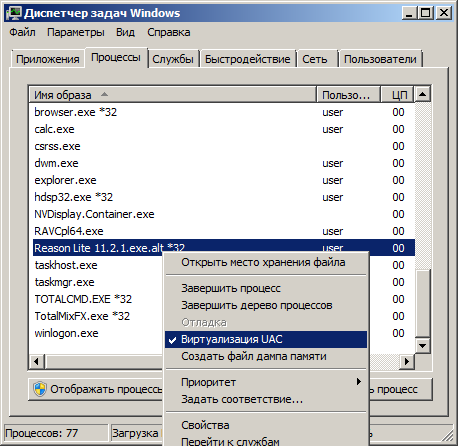Choose Завершить процесс in context menu

click(x=266, y=288)
